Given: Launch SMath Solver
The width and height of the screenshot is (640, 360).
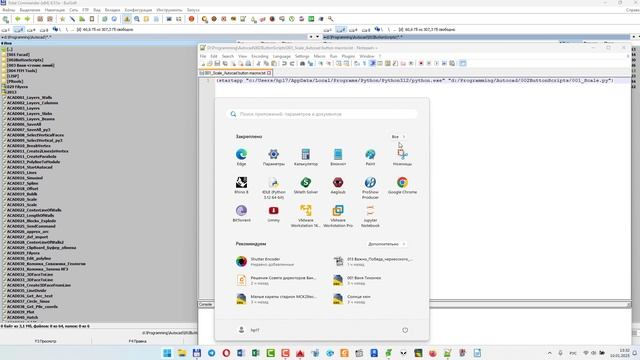Looking at the screenshot, I should 306,185.
